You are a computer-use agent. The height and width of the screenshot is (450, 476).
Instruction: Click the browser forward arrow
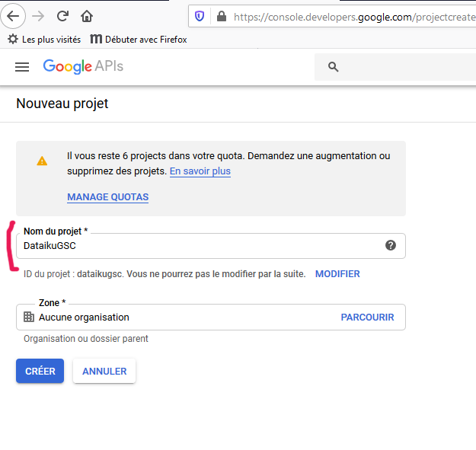tap(38, 16)
